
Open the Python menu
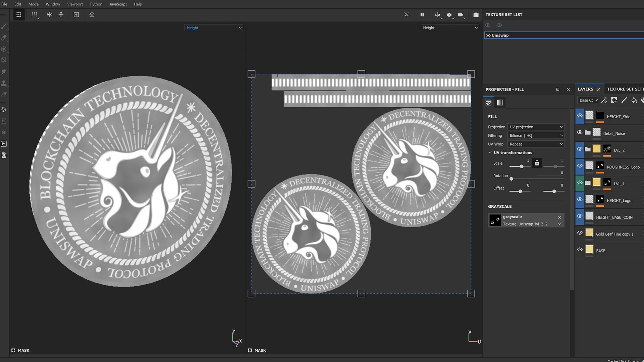point(96,4)
